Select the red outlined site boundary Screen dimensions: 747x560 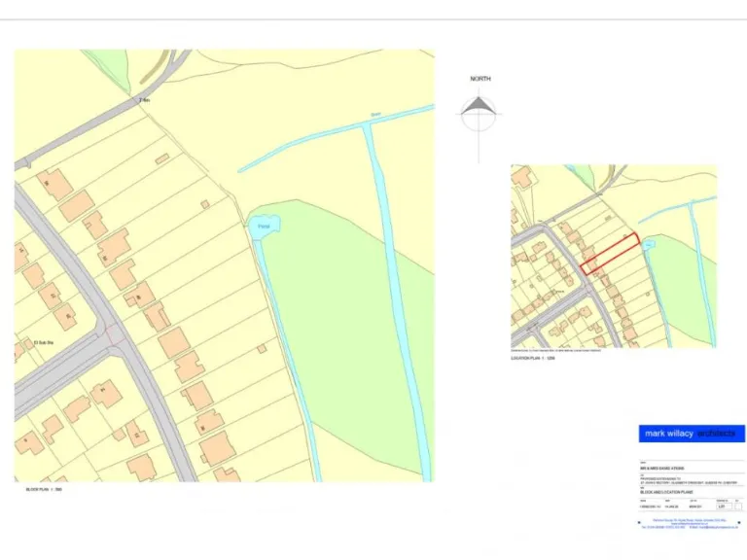click(610, 252)
